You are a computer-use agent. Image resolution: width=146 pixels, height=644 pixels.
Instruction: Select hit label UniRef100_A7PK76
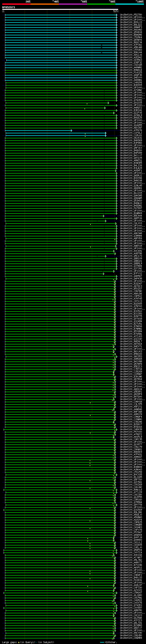coord(131,130)
